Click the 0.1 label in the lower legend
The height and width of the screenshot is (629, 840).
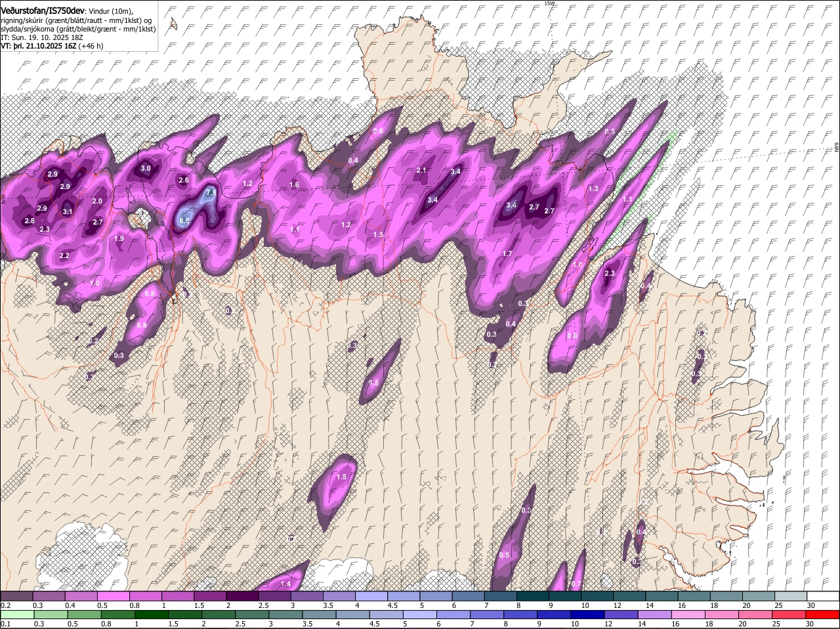pyautogui.click(x=5, y=624)
